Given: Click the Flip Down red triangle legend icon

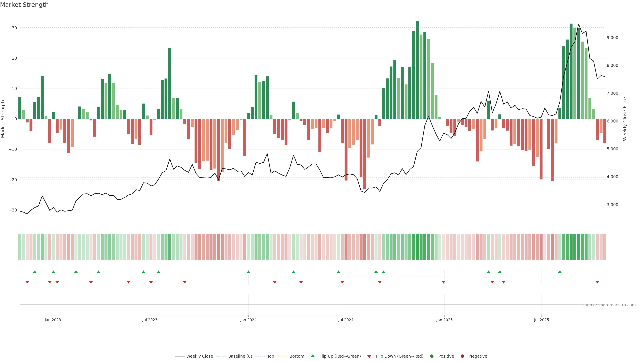Looking at the screenshot, I should (x=369, y=356).
